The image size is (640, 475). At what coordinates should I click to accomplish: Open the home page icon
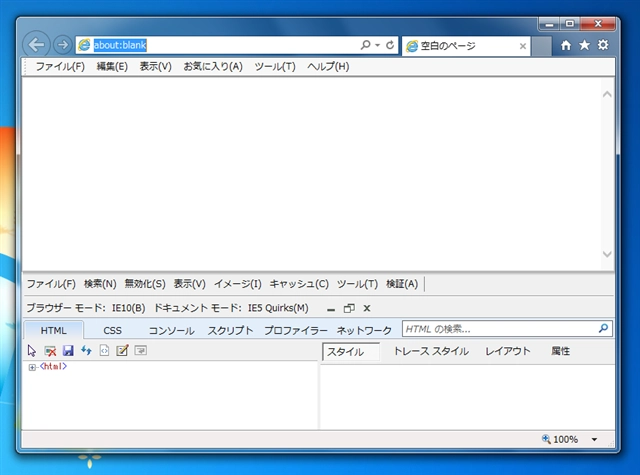tap(566, 45)
